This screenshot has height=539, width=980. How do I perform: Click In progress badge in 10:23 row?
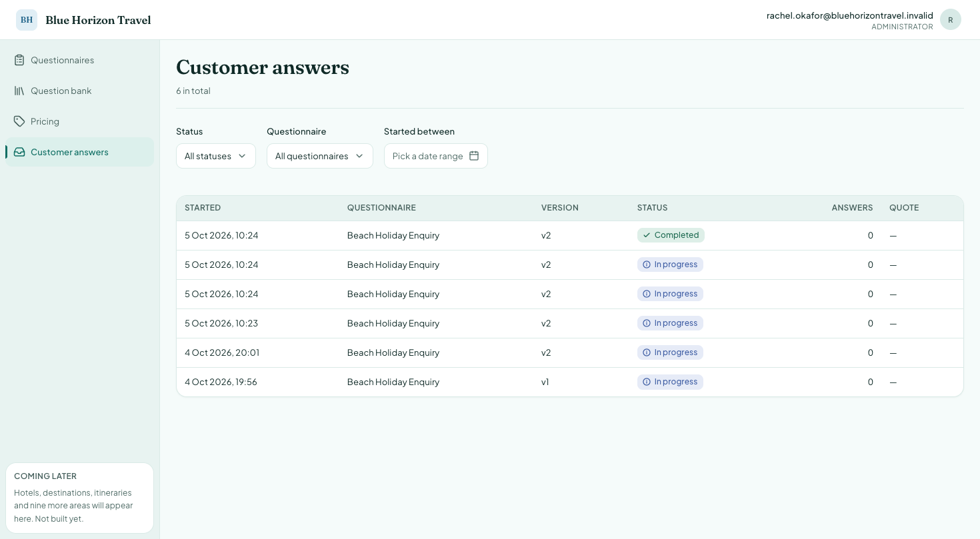pos(670,323)
